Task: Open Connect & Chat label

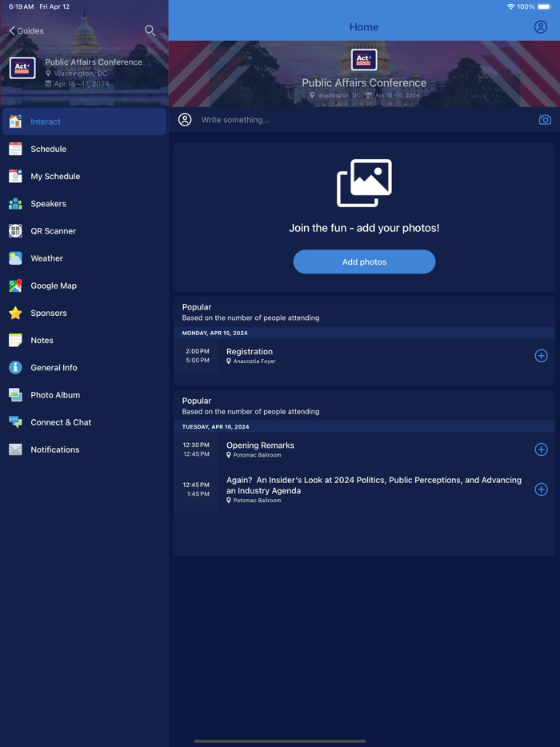Action: pyautogui.click(x=61, y=422)
